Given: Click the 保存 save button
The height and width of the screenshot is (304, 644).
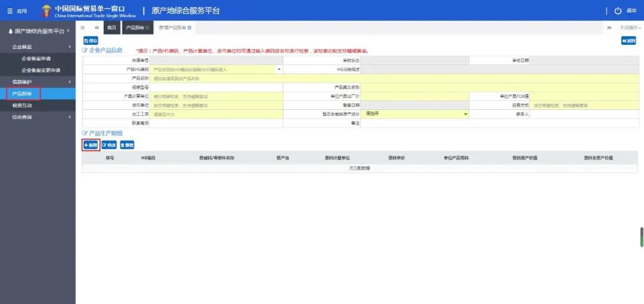Looking at the screenshot, I should coord(91,41).
